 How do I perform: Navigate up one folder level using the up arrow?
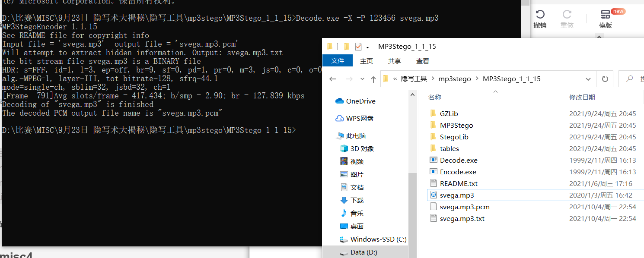pos(373,79)
